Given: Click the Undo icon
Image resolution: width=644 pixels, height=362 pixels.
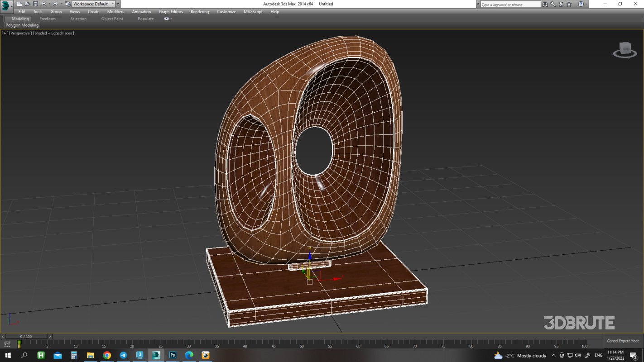Looking at the screenshot, I should click(44, 4).
